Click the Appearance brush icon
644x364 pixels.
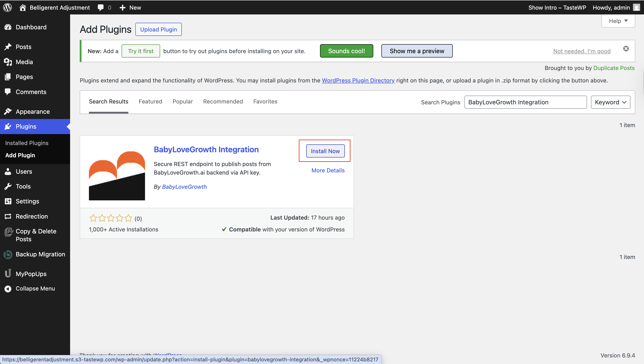(x=8, y=112)
